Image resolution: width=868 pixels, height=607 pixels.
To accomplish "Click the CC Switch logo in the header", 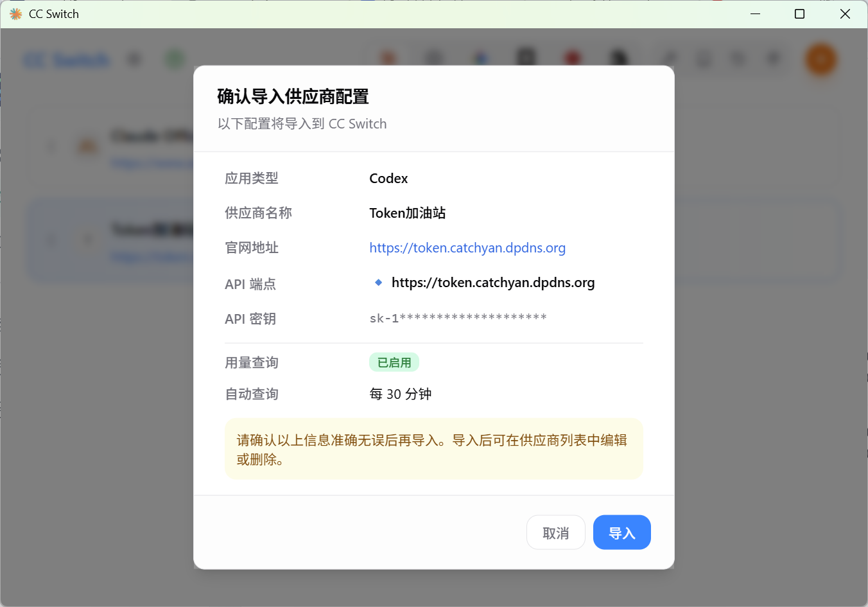I will pos(66,59).
